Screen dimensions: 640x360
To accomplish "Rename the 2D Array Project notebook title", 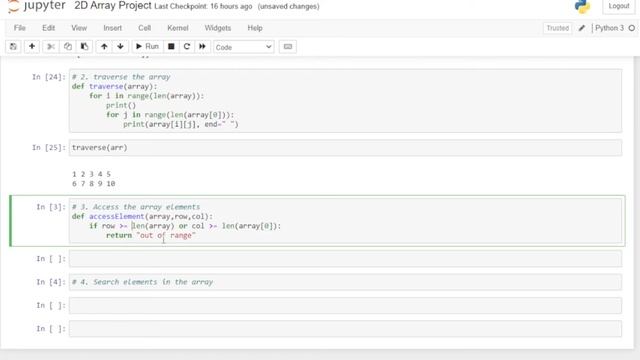I will pos(113,6).
